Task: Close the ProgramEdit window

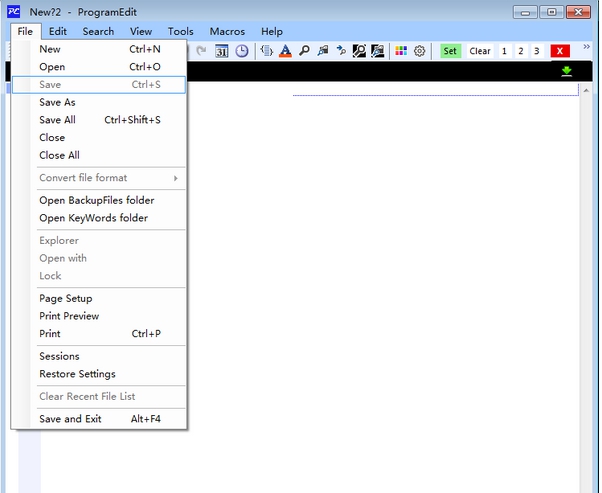Action: point(579,12)
